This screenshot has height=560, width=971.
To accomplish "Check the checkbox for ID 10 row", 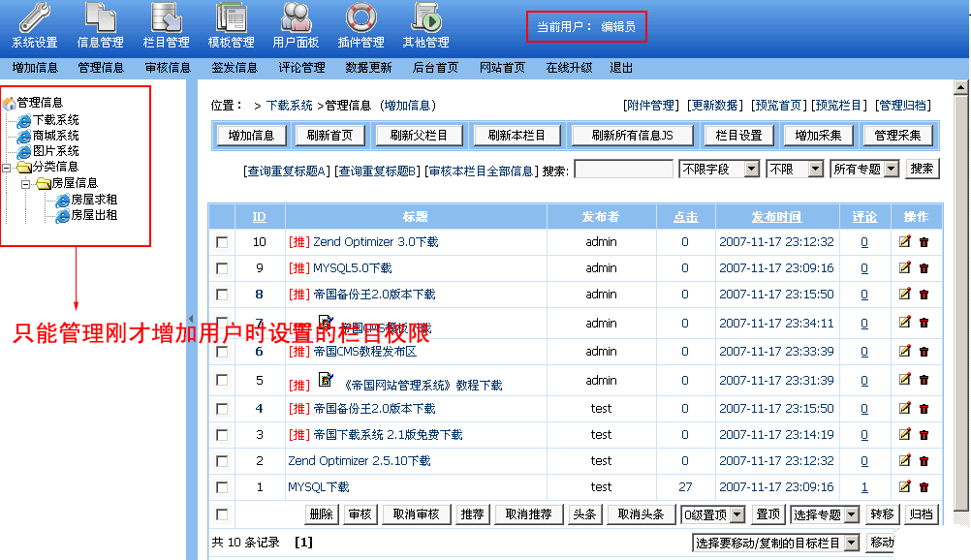I will (222, 242).
